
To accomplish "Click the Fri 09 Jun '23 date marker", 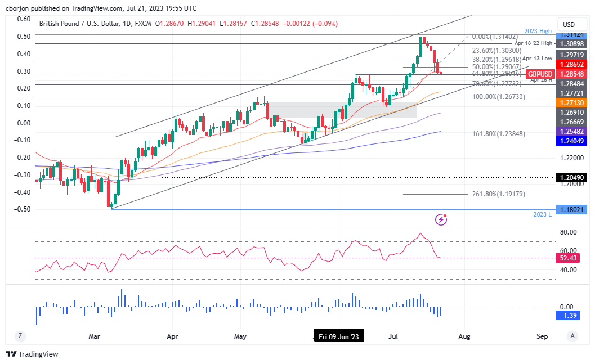I will pos(338,335).
